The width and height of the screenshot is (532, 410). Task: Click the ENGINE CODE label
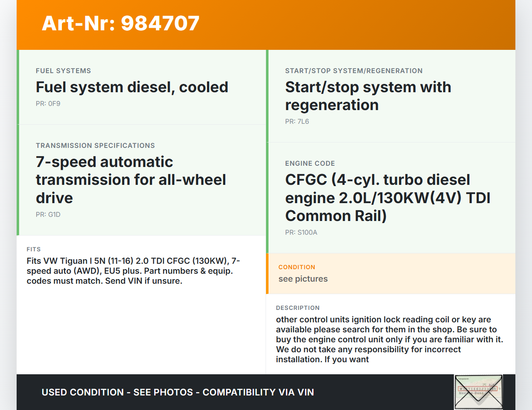(x=310, y=164)
